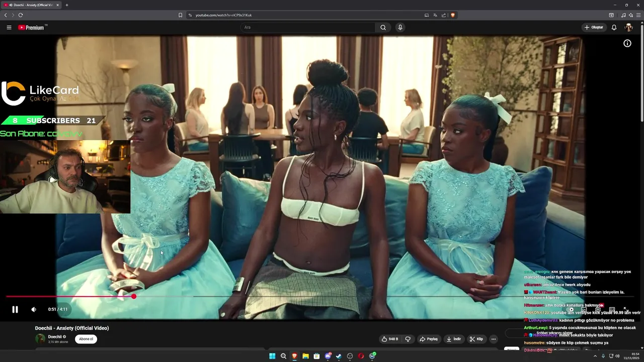This screenshot has width=644, height=362.
Task: Open Doechii channel avatar
Action: pos(40,339)
